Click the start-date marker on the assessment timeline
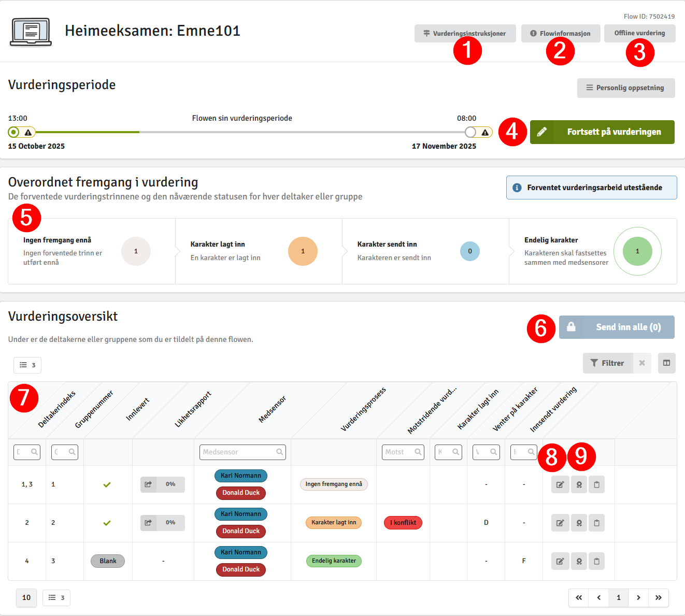This screenshot has width=685, height=616. click(x=14, y=132)
